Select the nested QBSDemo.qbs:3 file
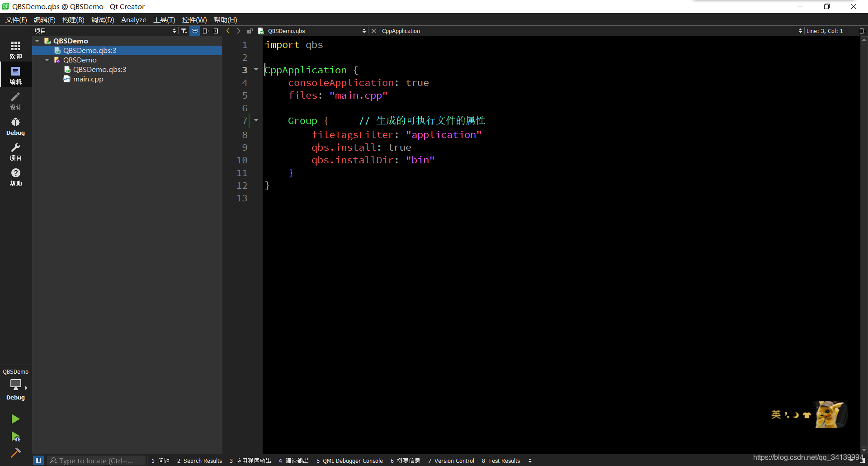This screenshot has height=466, width=868. [x=99, y=69]
